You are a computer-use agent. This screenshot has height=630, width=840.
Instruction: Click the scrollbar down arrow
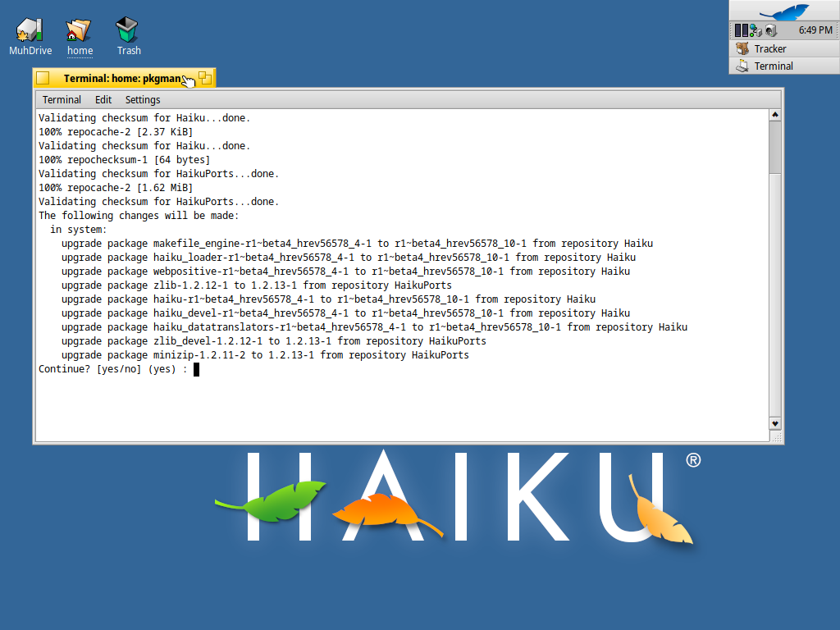coord(774,425)
